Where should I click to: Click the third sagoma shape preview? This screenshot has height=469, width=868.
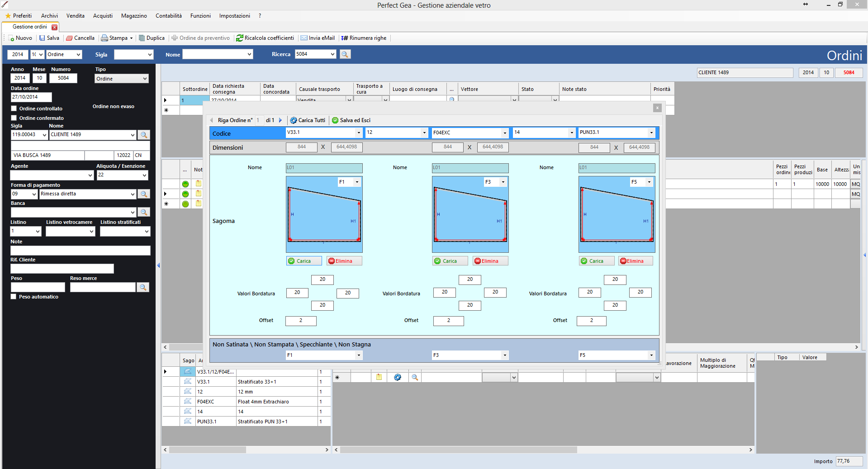pyautogui.click(x=617, y=214)
